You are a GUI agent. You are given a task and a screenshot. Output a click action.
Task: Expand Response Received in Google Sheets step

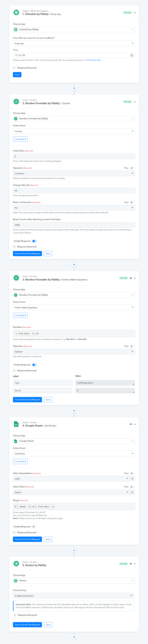(x=14, y=532)
